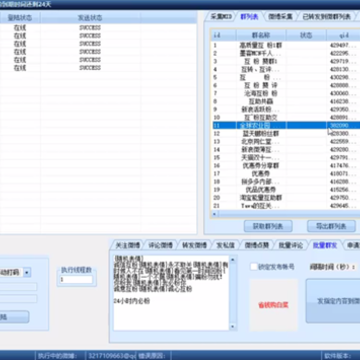Select group row 16 优惠券分享群
Viewport: 360px width, 360px height.
(x=286, y=165)
